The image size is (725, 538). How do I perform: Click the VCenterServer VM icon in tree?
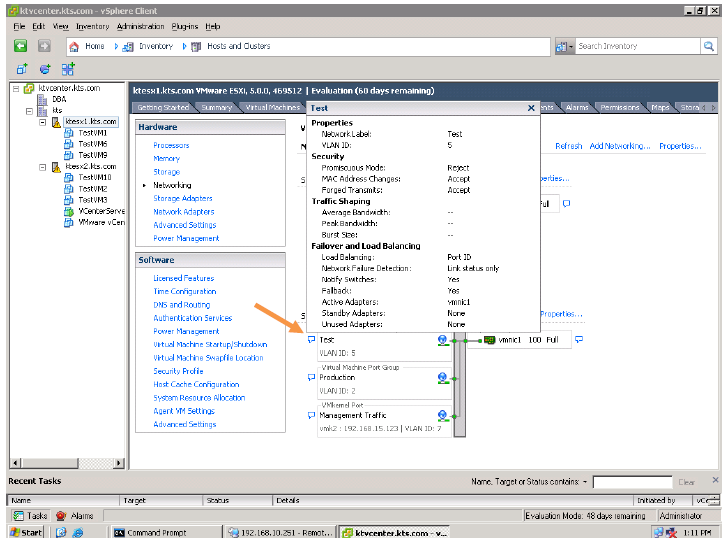coord(69,211)
